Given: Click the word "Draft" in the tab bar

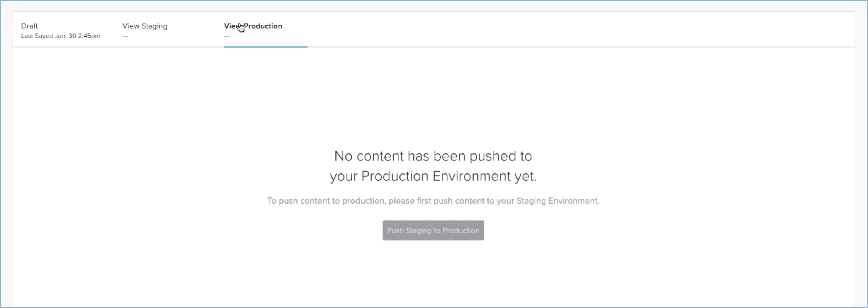Looking at the screenshot, I should 29,26.
